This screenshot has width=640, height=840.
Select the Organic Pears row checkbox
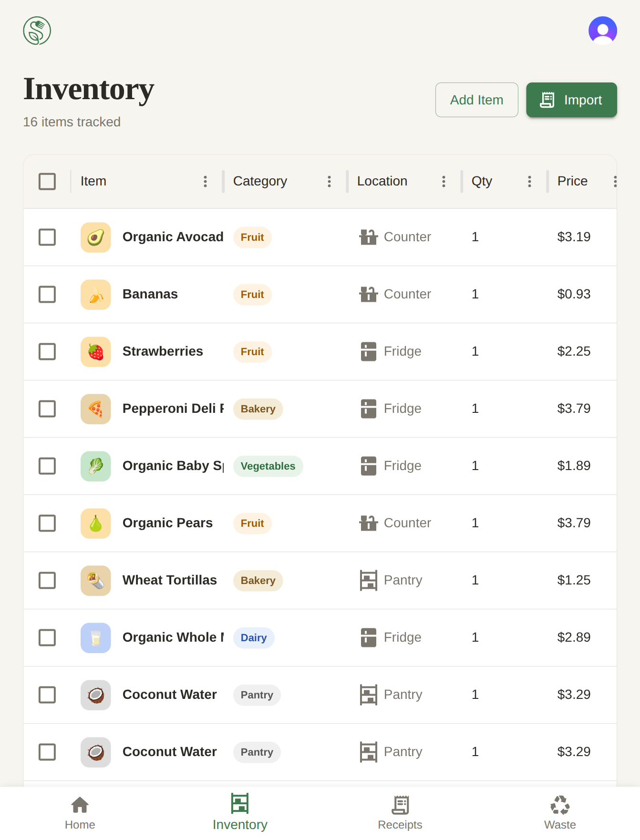pyautogui.click(x=47, y=523)
